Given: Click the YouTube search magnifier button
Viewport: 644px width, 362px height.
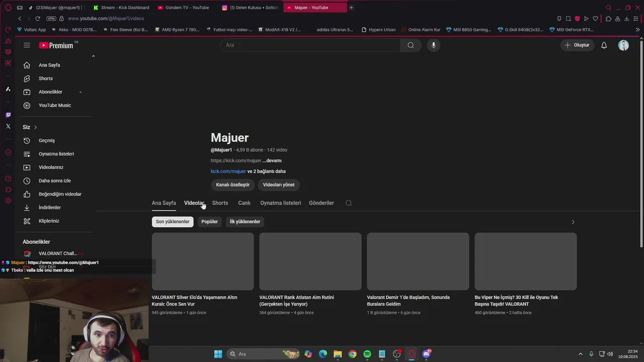Looking at the screenshot, I should 411,45.
